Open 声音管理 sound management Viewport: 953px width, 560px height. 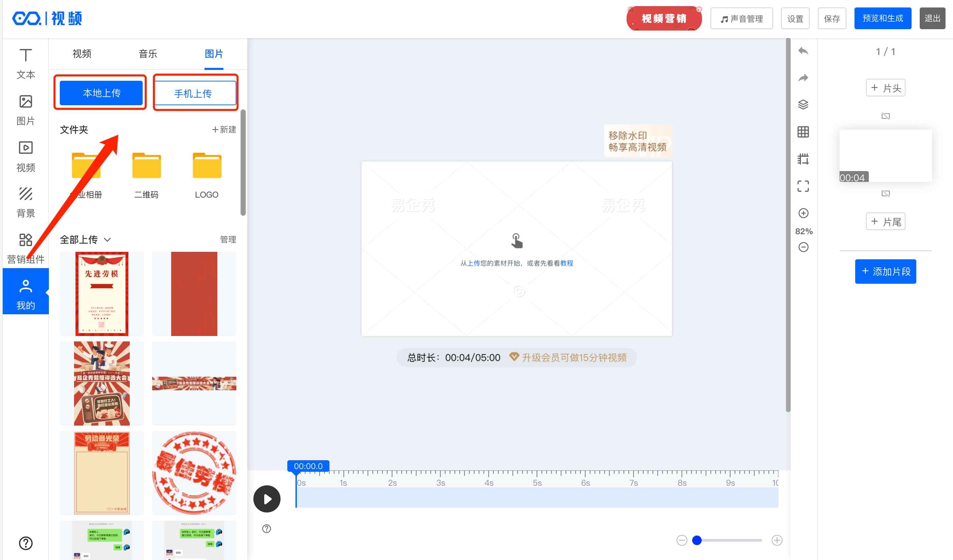[741, 19]
